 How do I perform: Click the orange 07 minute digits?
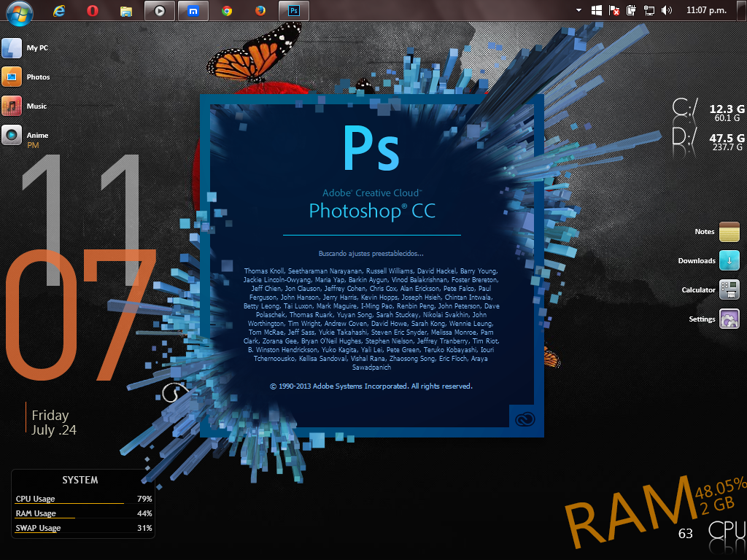(80, 315)
